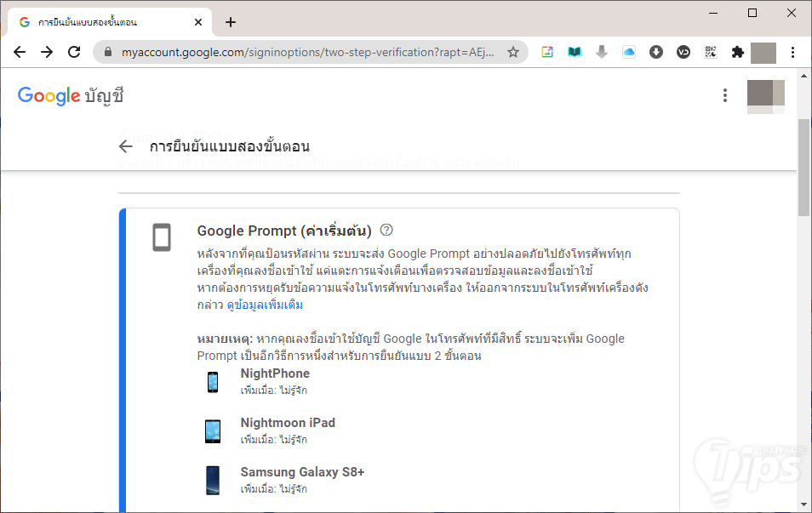Image resolution: width=812 pixels, height=513 pixels.
Task: Click the การยืนยันแบบสองขั้นตอน page title
Action: 230,146
